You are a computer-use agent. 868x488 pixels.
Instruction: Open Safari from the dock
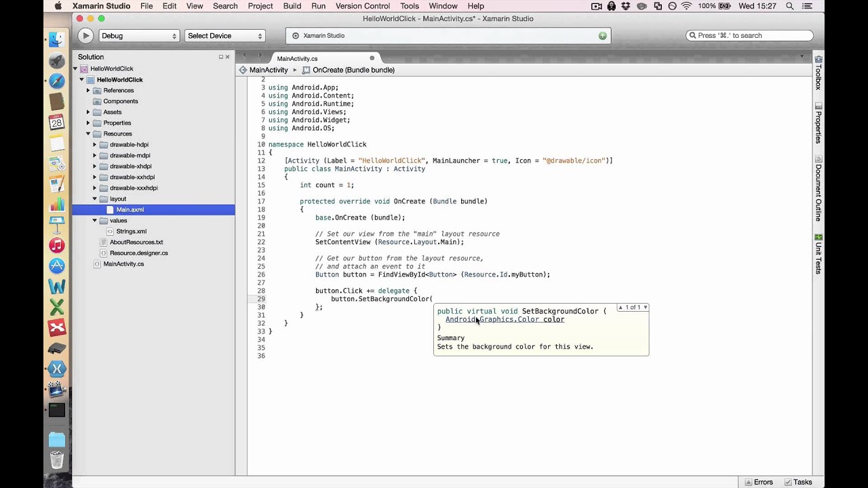coord(57,81)
